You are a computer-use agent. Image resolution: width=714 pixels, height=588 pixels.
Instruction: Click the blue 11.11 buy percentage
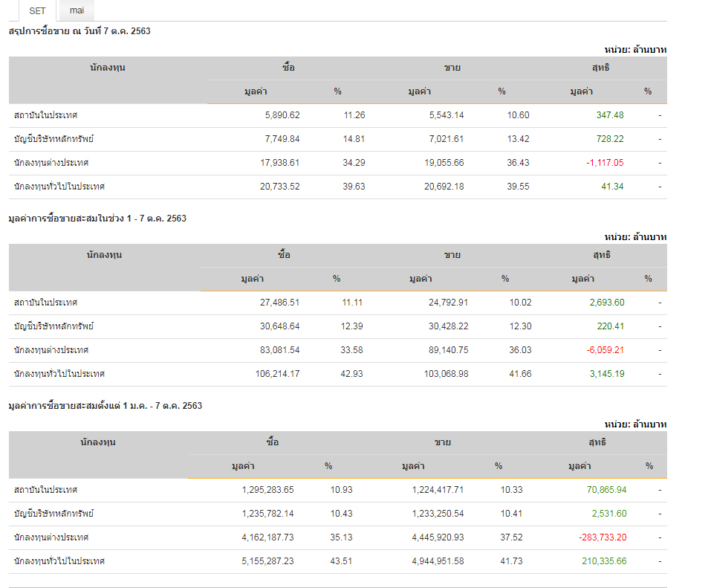coord(352,303)
